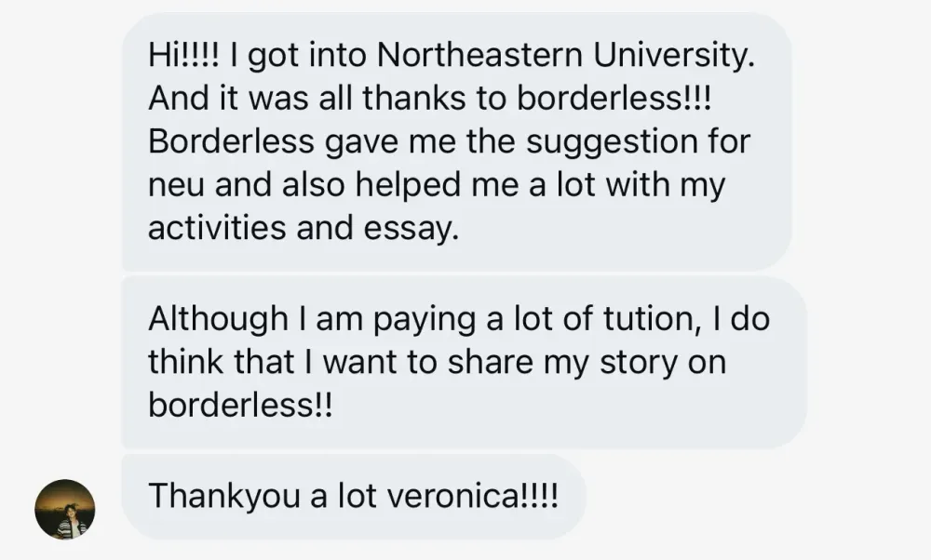Click "borderless!!" ending the second message
The width and height of the screenshot is (931, 560).
coord(239,406)
